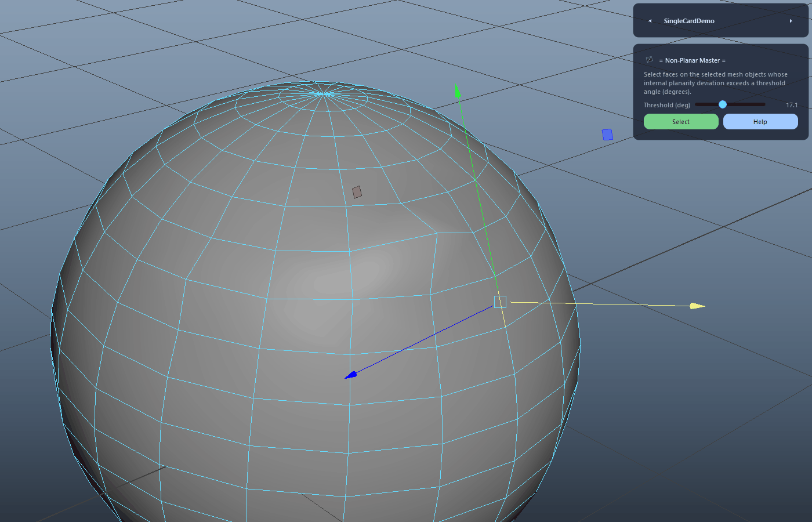The width and height of the screenshot is (812, 522).
Task: Go to previous card with left arrow
Action: click(650, 21)
